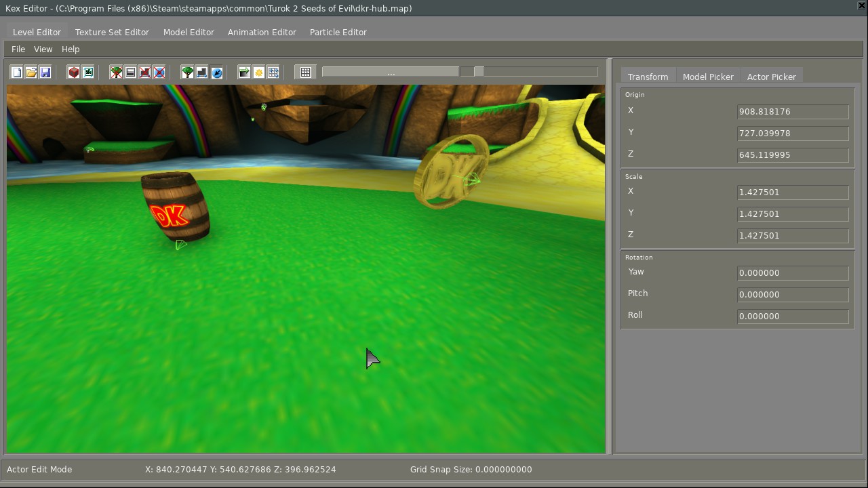Viewport: 868px width, 488px height.
Task: Open the Model Picker tab
Action: (708, 77)
